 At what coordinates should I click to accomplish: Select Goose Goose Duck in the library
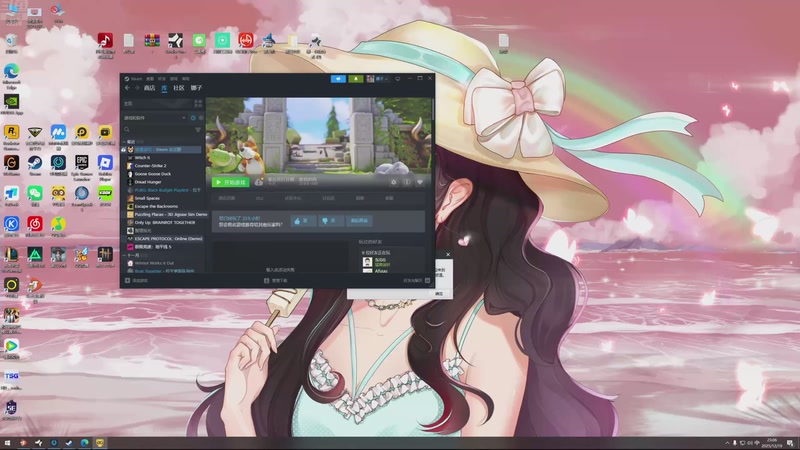(153, 174)
